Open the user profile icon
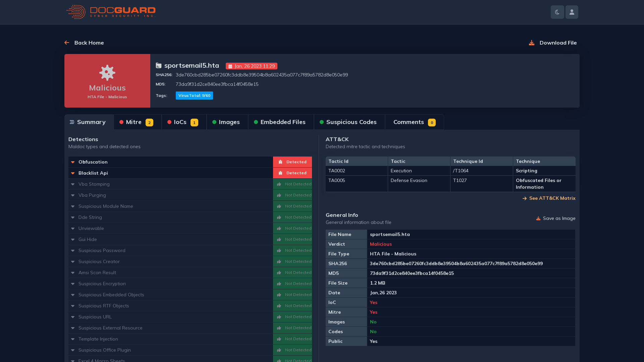Viewport: 644px width, 362px height. pos(572,12)
